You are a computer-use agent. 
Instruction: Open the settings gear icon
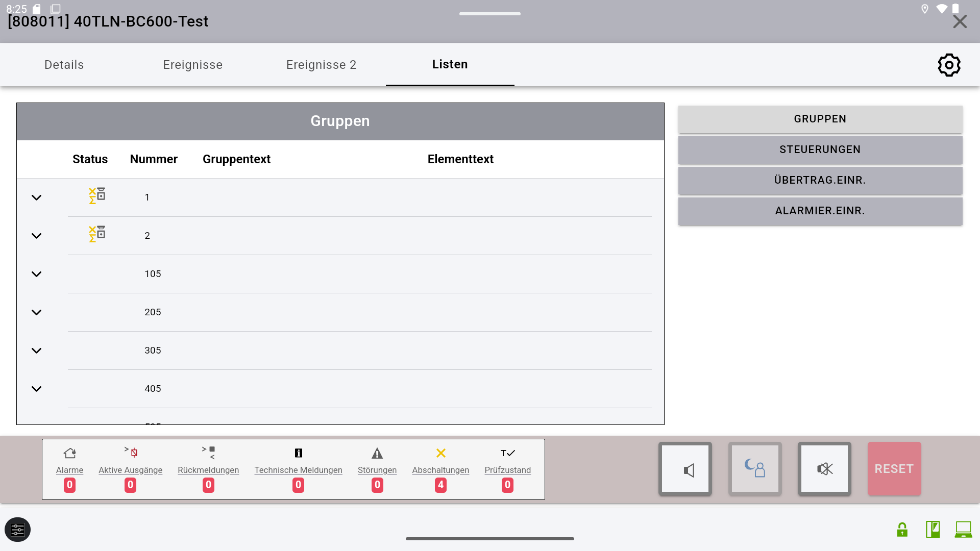[x=949, y=65]
